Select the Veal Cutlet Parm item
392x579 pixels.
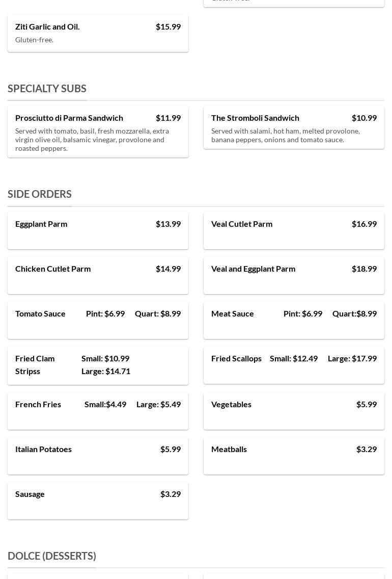coord(294,230)
